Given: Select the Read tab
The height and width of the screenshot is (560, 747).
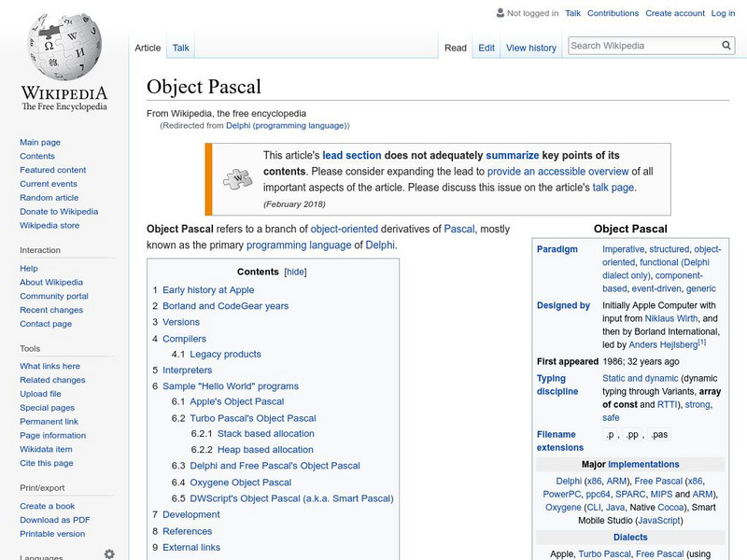Looking at the screenshot, I should [456, 48].
